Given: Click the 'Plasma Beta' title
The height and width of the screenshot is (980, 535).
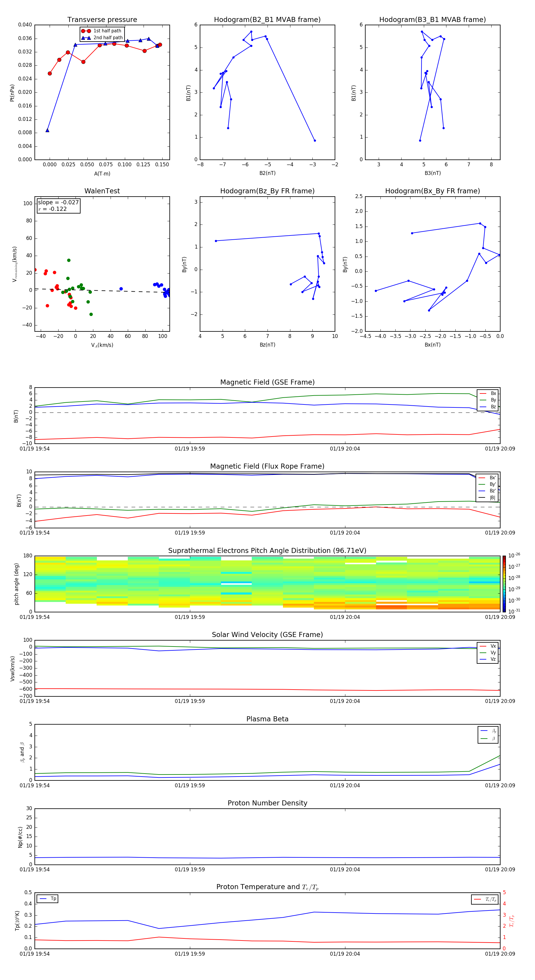Looking at the screenshot, I should point(267,719).
